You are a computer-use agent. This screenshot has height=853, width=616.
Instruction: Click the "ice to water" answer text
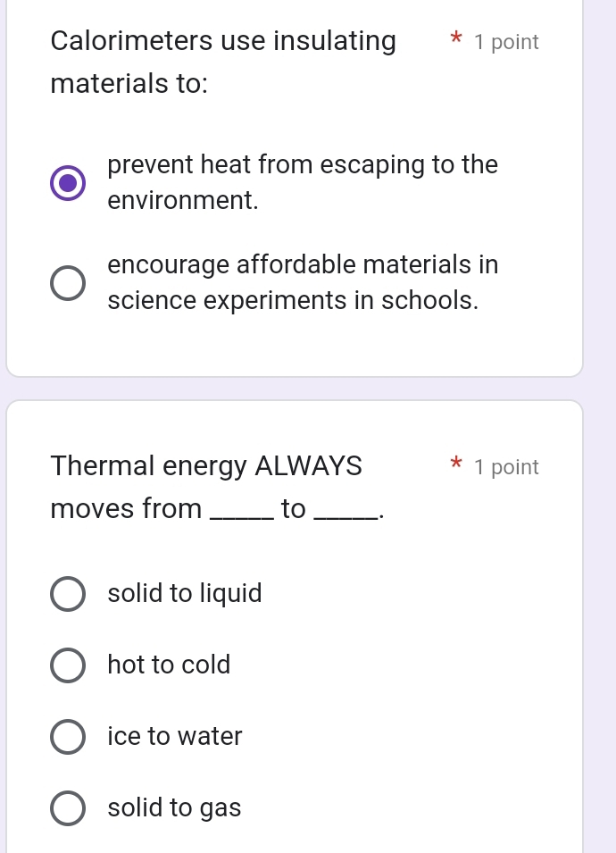pyautogui.click(x=175, y=737)
